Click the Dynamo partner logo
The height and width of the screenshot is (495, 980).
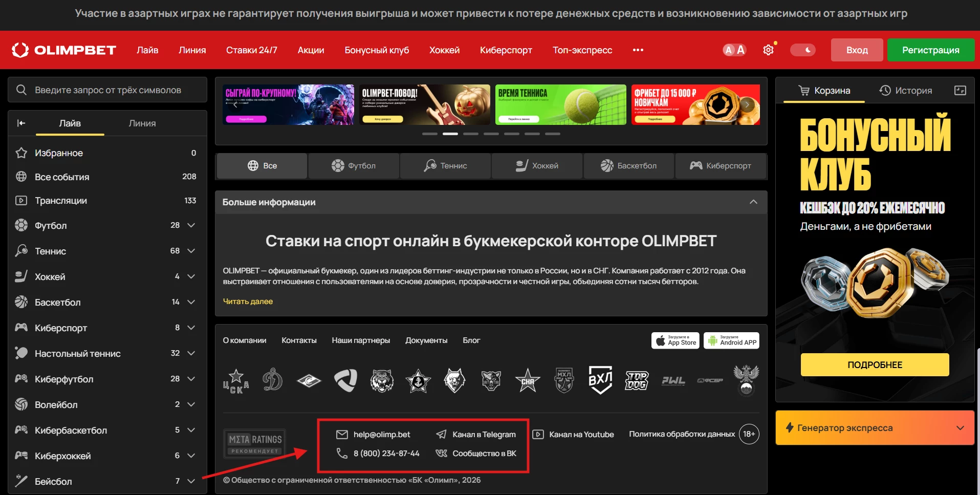[272, 380]
